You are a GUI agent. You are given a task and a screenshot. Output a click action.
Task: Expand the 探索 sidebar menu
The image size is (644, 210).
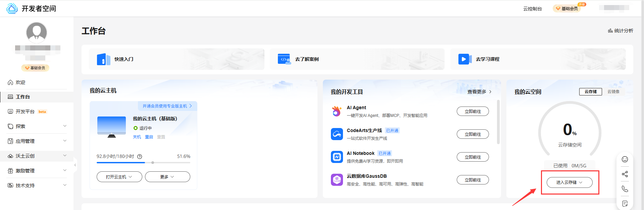pos(37,126)
